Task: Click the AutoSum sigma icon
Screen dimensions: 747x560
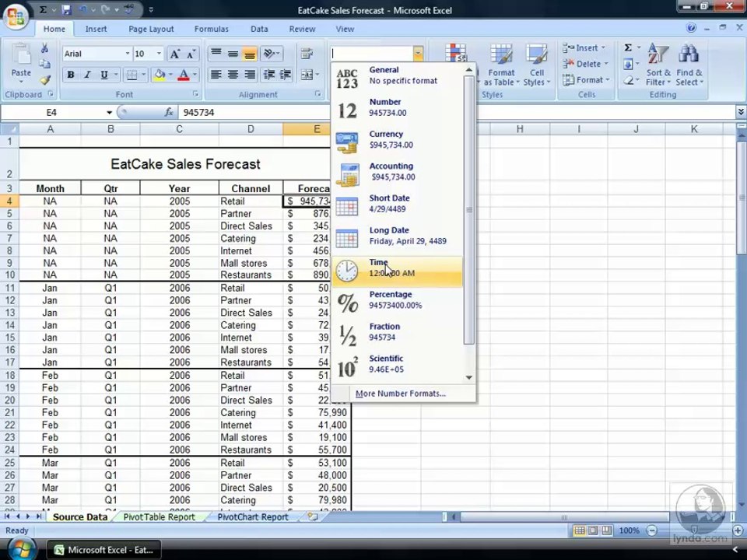Action: click(x=628, y=47)
